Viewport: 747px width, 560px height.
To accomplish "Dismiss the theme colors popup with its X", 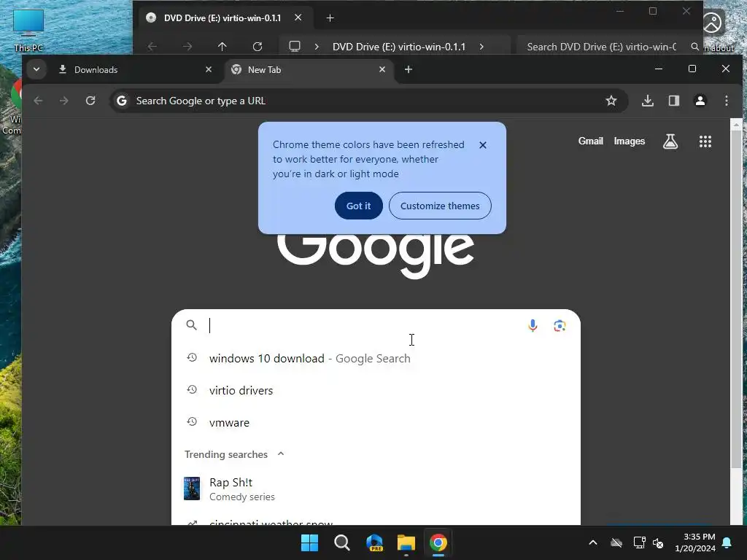I will point(483,145).
